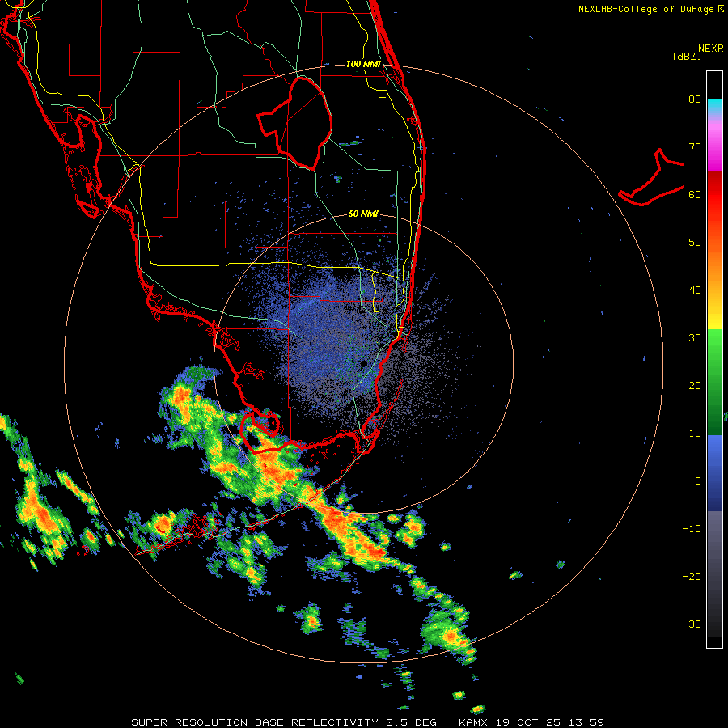Click the 19 OCT 25 date text
This screenshot has height=728, width=728.
coord(527,722)
